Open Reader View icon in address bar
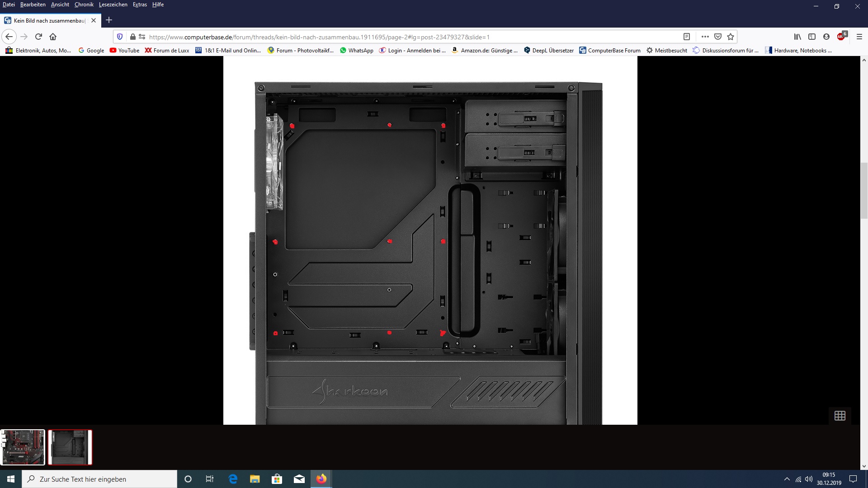868x488 pixels. point(686,37)
